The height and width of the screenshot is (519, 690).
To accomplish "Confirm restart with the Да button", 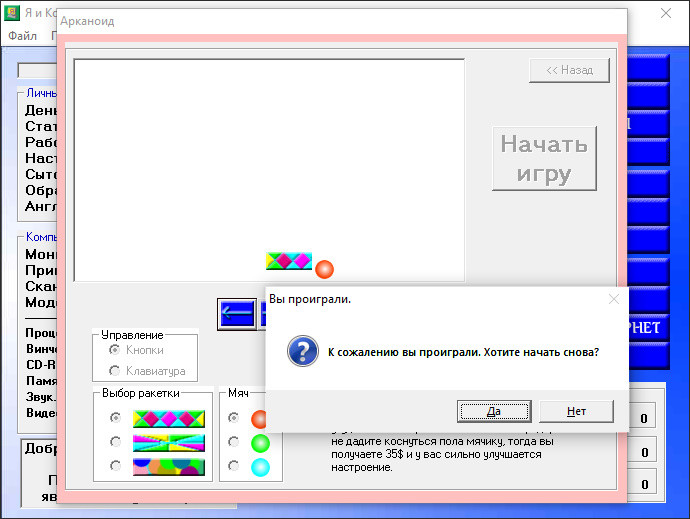I will pyautogui.click(x=494, y=411).
